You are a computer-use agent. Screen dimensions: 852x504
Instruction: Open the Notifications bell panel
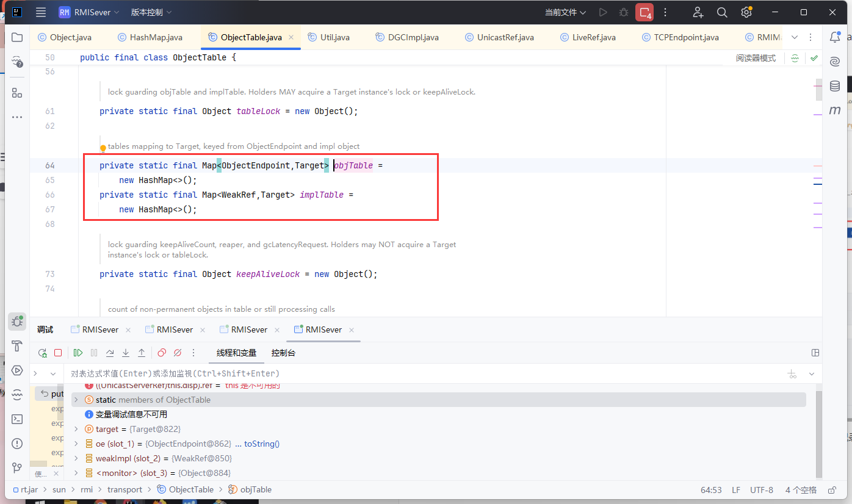[835, 37]
